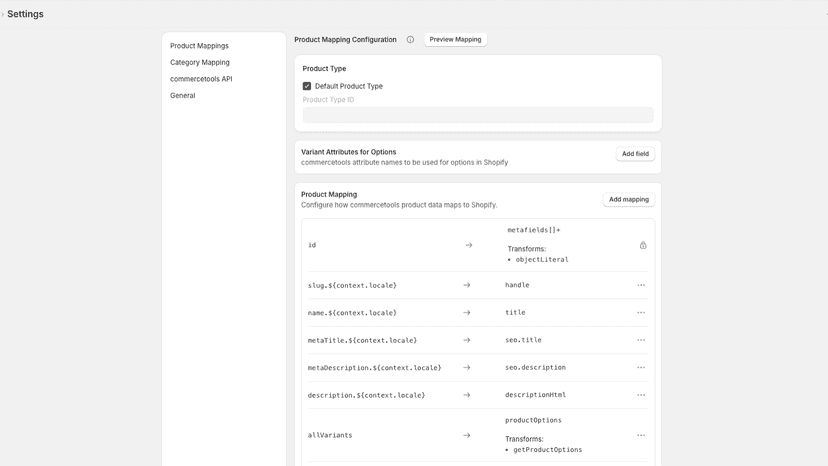Click the objectLiteral transform entry
The width and height of the screenshot is (828, 466).
pos(542,259)
